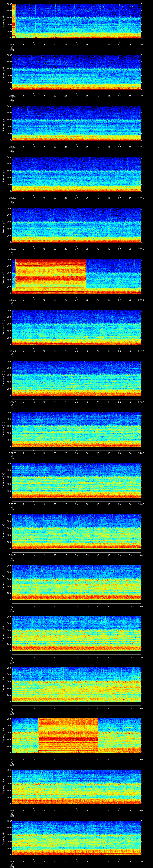Click the 10:17:00 start time label

pos(12,197)
